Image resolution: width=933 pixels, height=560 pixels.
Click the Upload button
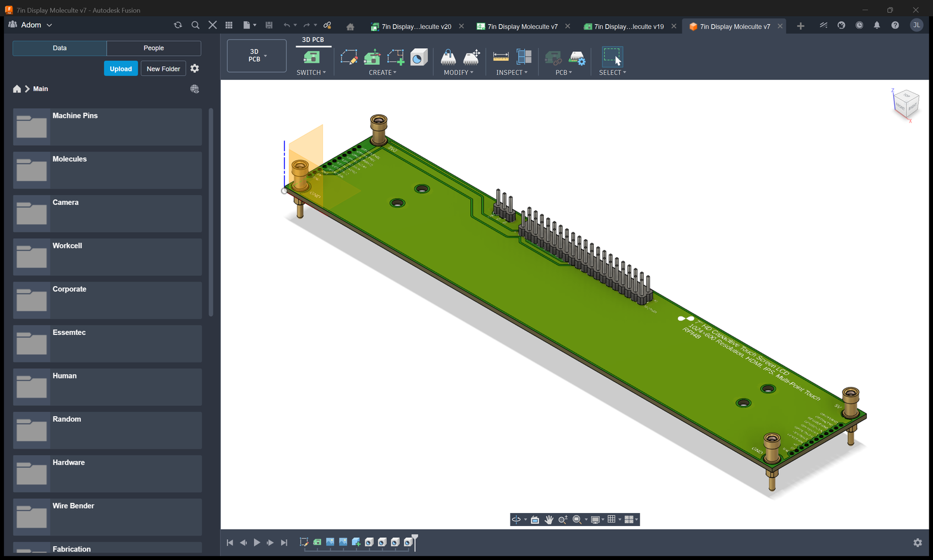click(121, 68)
